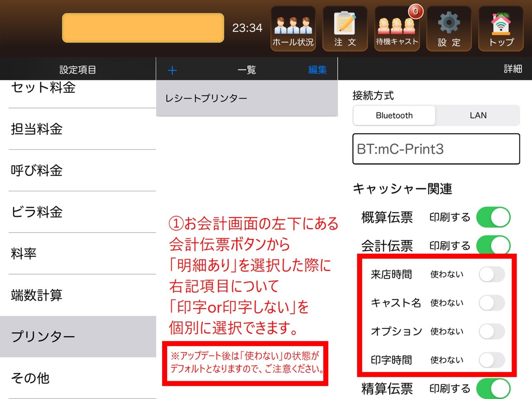
Task: Click the 接続方式 label
Action: 373,96
